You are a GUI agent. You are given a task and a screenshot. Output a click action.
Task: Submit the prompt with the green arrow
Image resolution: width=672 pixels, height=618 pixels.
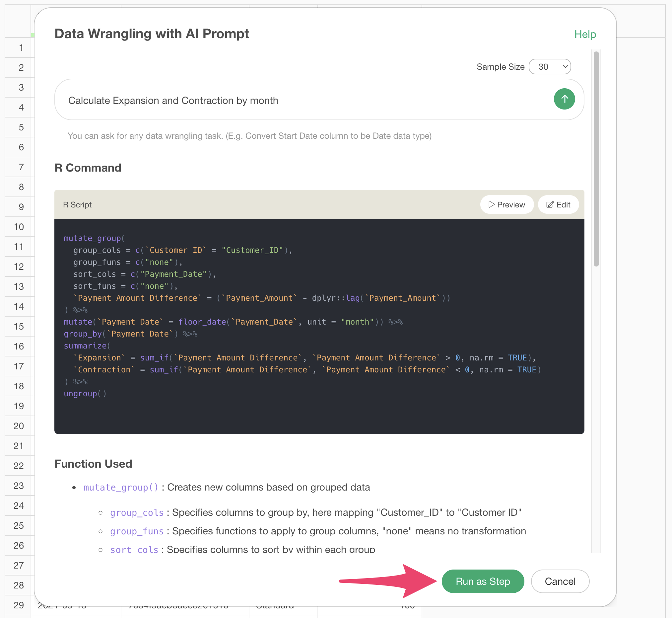(564, 99)
